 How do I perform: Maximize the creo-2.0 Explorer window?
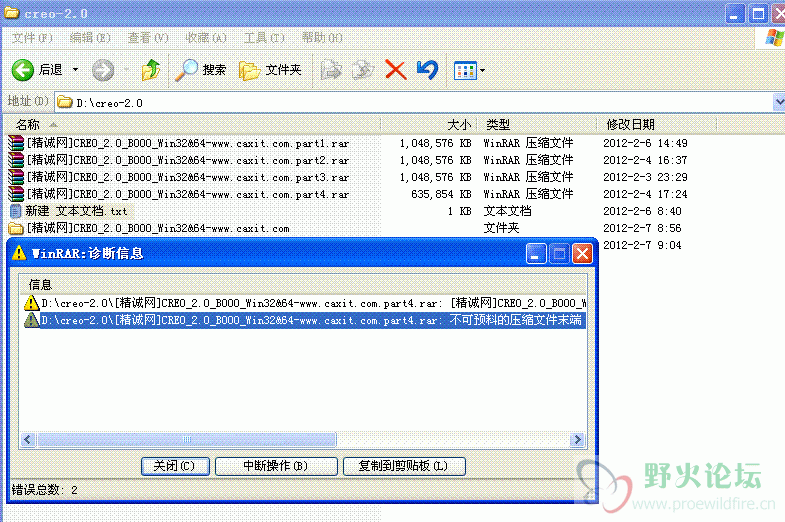click(758, 14)
